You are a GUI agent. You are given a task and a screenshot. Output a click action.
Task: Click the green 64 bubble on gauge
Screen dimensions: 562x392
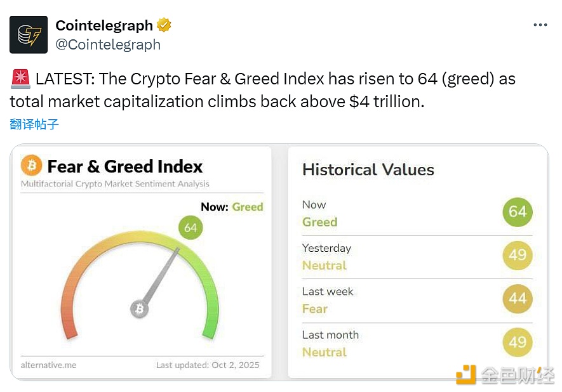190,228
